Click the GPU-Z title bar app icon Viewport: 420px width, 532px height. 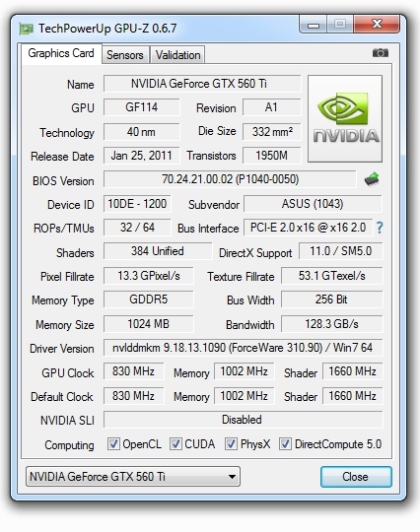(x=27, y=29)
